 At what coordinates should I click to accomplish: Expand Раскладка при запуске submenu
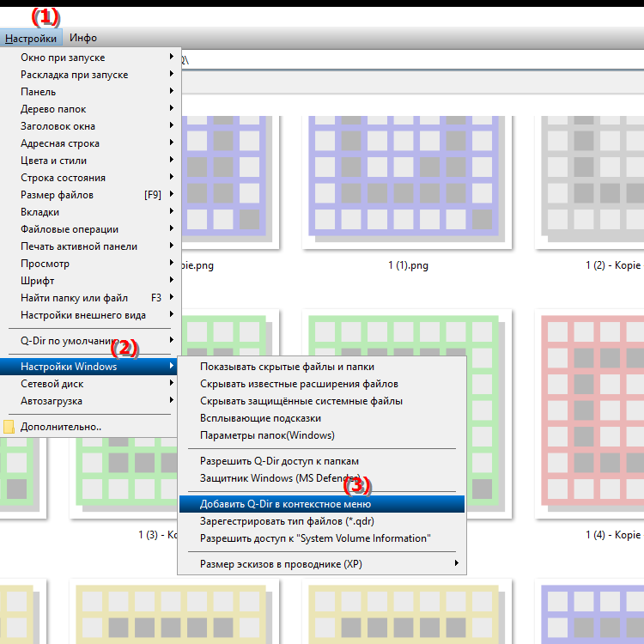[x=89, y=75]
